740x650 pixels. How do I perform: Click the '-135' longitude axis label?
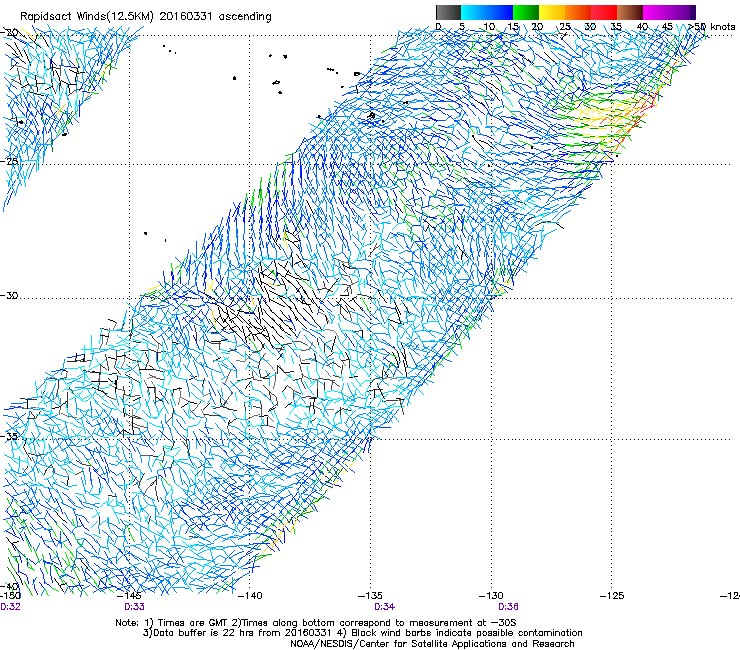[x=370, y=596]
